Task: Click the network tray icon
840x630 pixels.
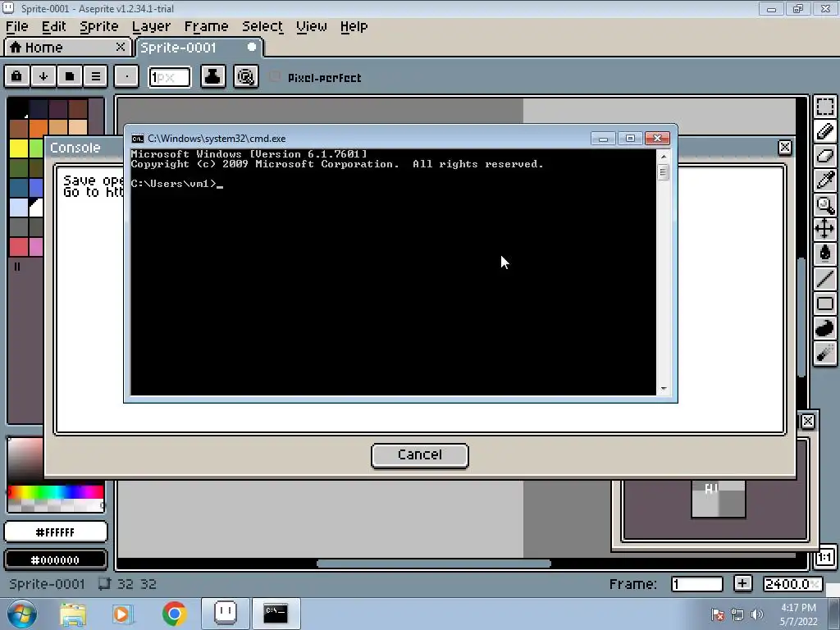Action: click(x=737, y=614)
